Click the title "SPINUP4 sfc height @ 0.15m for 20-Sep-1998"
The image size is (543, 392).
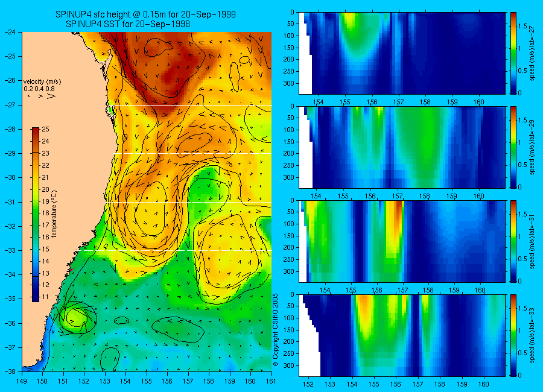(x=145, y=14)
